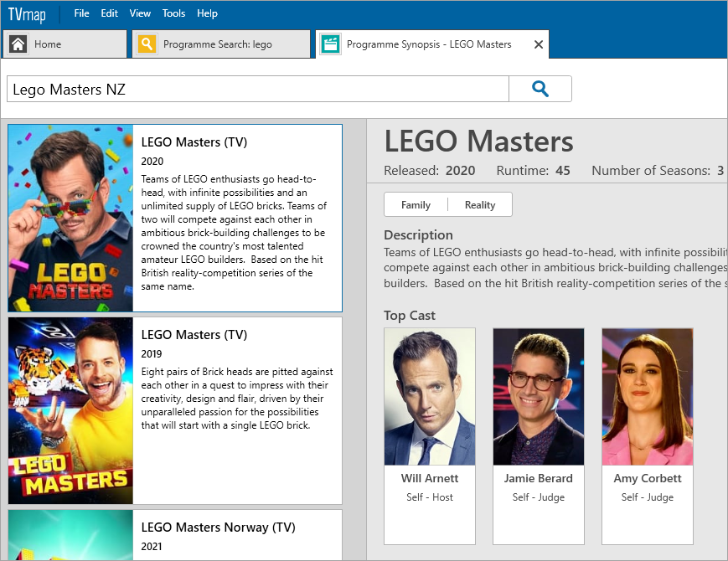Image resolution: width=728 pixels, height=561 pixels.
Task: Click the Lego Masters NZ search field
Action: [258, 89]
